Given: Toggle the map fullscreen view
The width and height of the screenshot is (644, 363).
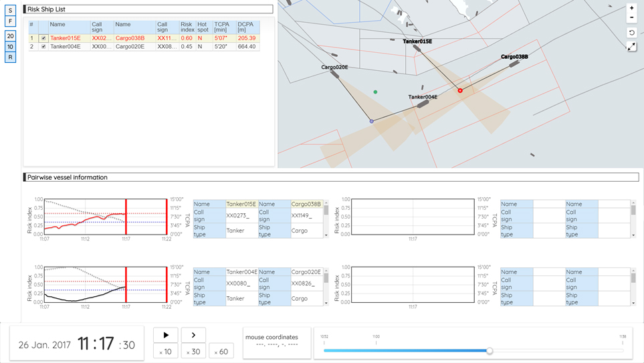Looking at the screenshot, I should [631, 47].
